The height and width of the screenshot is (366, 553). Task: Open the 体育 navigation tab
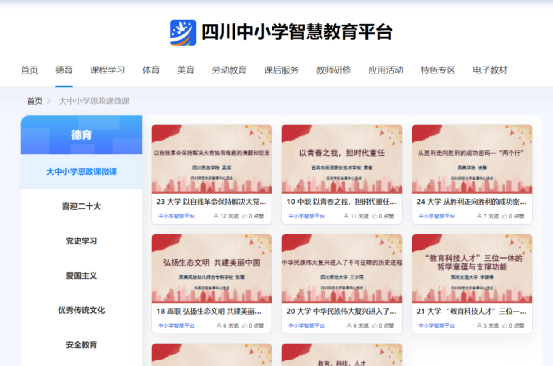pyautogui.click(x=151, y=70)
